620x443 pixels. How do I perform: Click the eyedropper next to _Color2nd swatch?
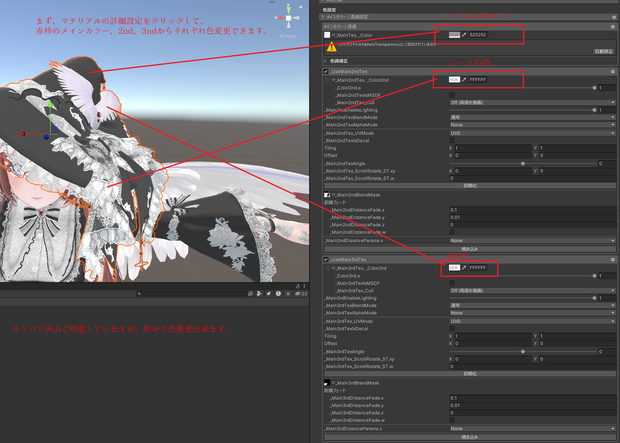click(464, 80)
